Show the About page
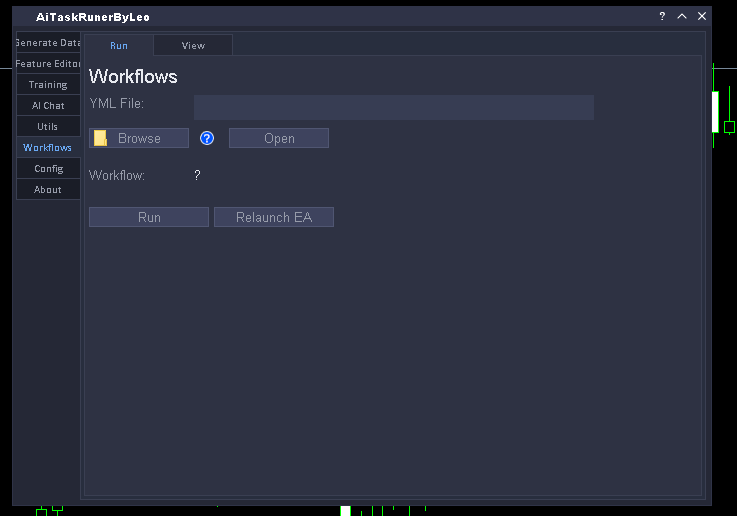 coord(48,190)
